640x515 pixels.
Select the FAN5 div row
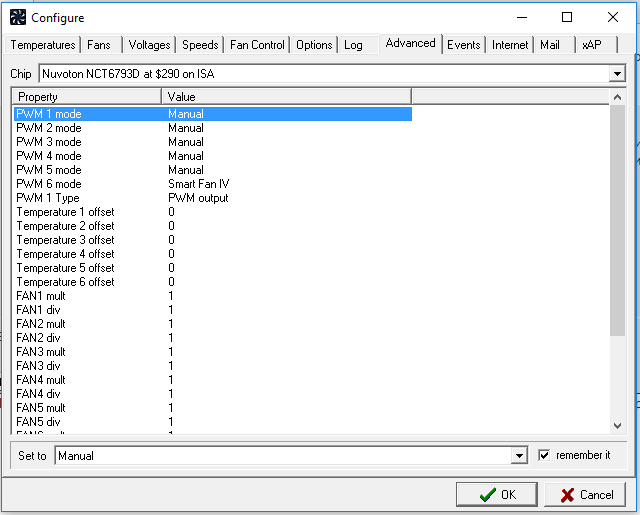tap(213, 422)
